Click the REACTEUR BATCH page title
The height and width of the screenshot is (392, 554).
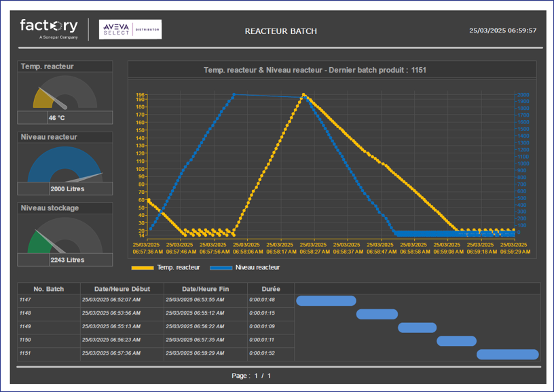pyautogui.click(x=280, y=31)
